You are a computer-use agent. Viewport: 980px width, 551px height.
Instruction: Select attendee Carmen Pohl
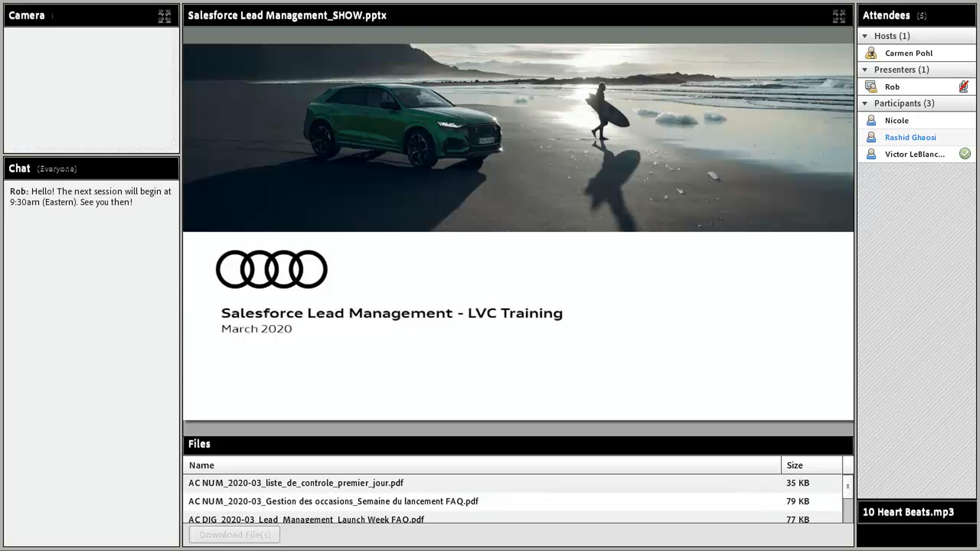(917, 53)
